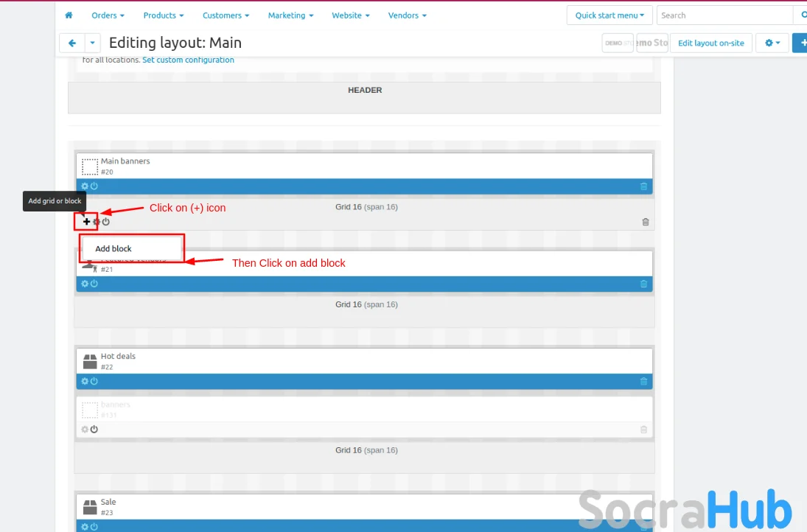Click the plus icon to add grid or block
This screenshot has height=532, width=807.
click(86, 222)
